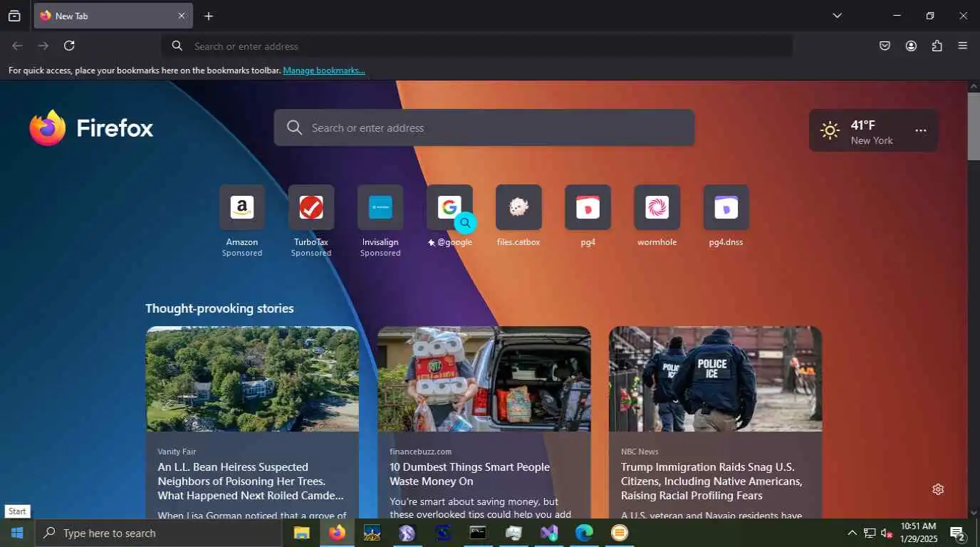Click the Firefox logo on the new tab page
This screenshot has height=547, width=980.
pos(91,128)
